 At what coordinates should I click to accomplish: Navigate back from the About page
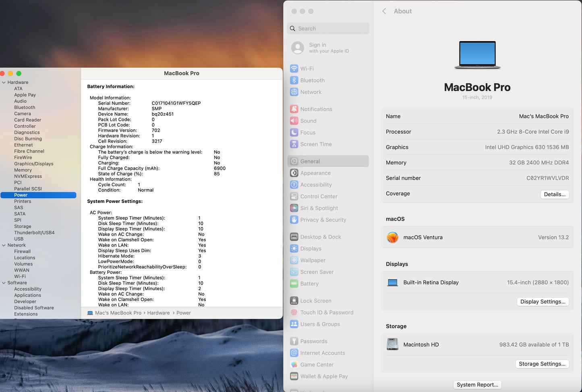(384, 11)
